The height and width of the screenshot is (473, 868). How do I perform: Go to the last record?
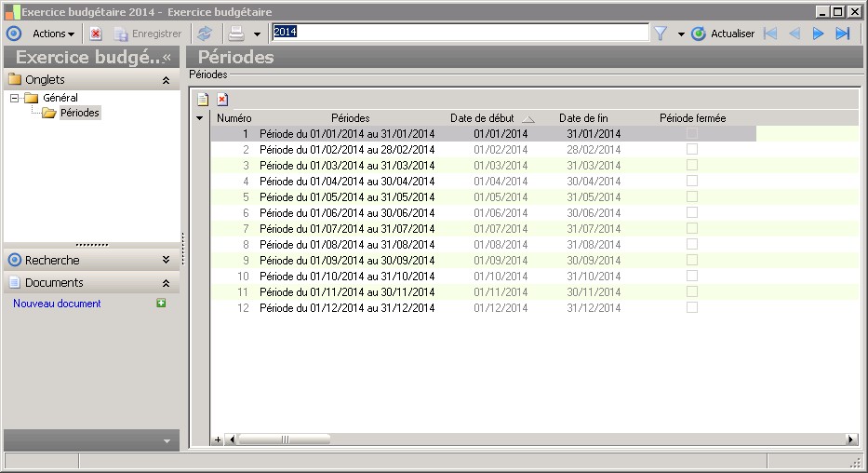click(843, 34)
